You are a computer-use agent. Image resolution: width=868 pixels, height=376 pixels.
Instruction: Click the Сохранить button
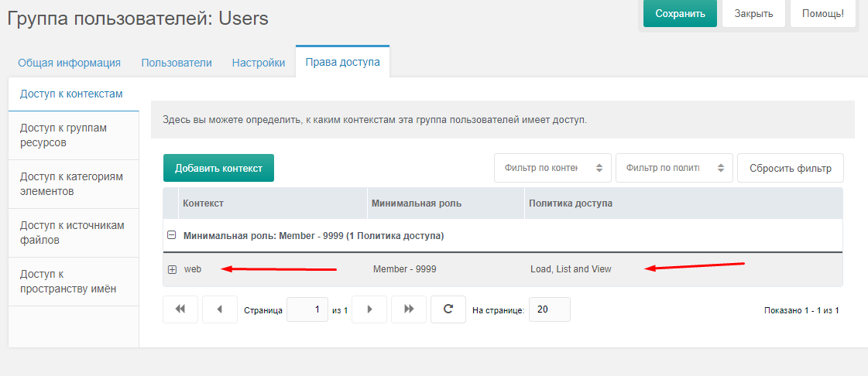(681, 14)
